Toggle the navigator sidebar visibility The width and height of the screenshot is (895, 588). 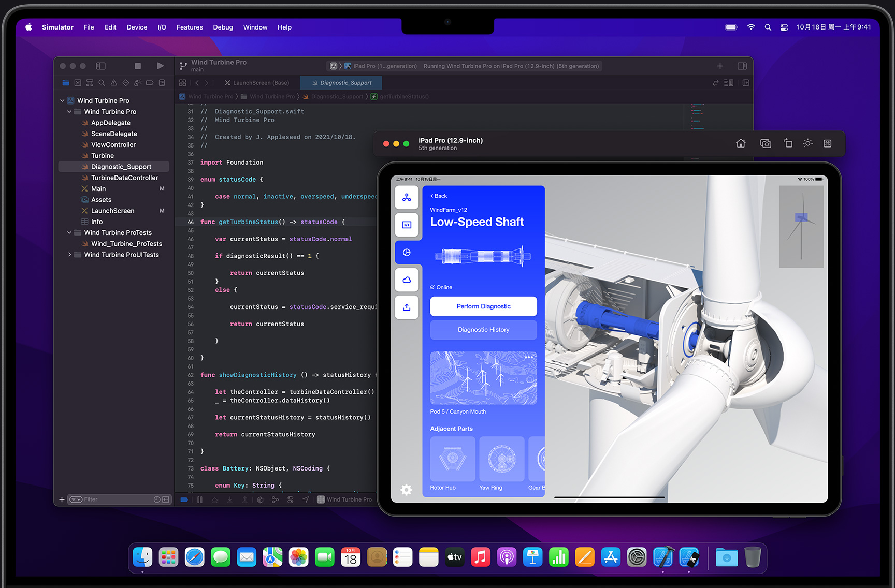tap(100, 66)
